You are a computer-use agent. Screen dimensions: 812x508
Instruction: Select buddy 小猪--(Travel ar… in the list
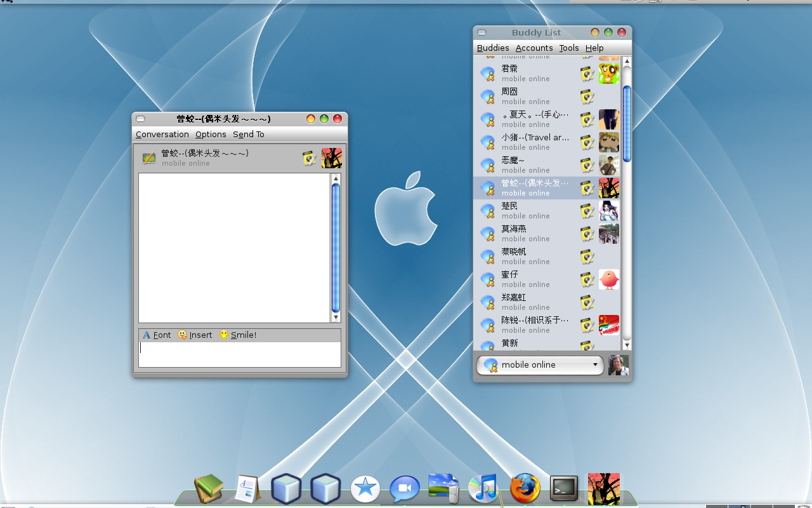tap(547, 142)
